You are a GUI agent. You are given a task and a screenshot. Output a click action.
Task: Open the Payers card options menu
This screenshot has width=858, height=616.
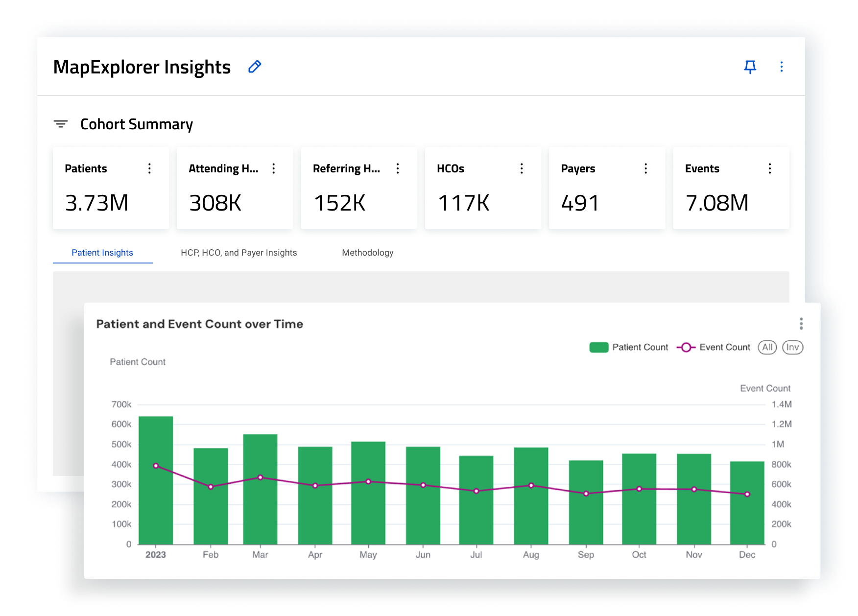[646, 168]
